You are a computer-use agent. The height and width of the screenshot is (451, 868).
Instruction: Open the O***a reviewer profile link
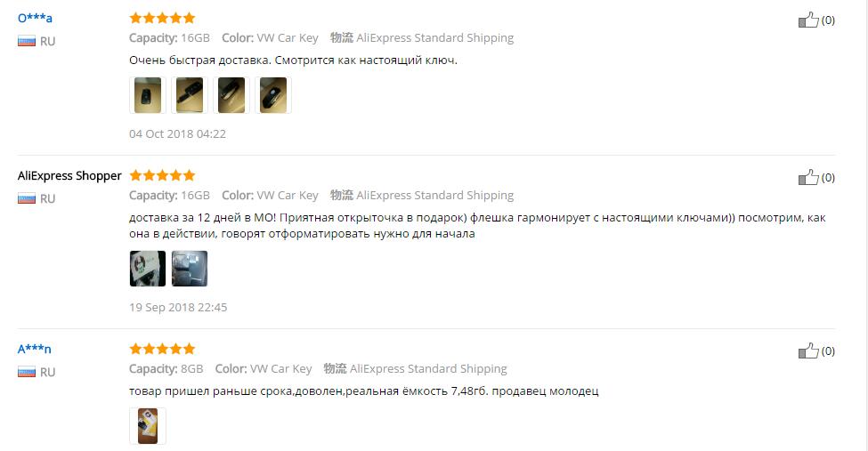[x=35, y=19]
